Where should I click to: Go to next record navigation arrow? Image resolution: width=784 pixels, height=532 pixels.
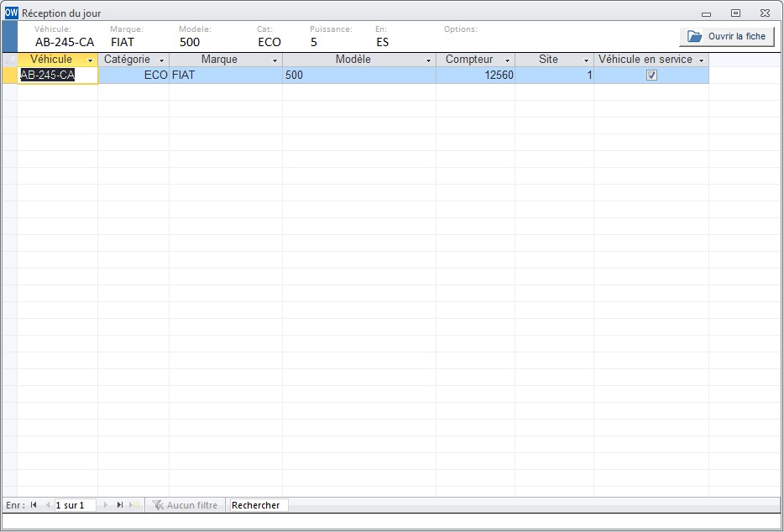[106, 505]
